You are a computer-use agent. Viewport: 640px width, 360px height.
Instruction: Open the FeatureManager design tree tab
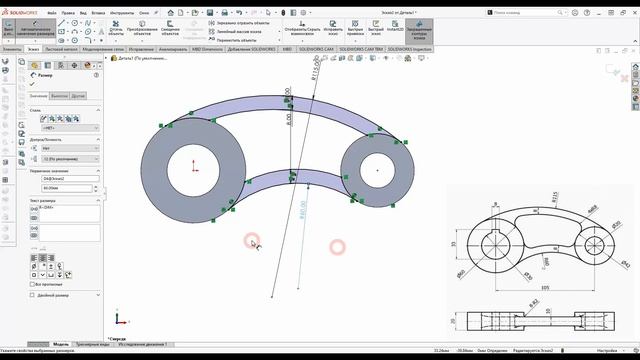[35, 65]
